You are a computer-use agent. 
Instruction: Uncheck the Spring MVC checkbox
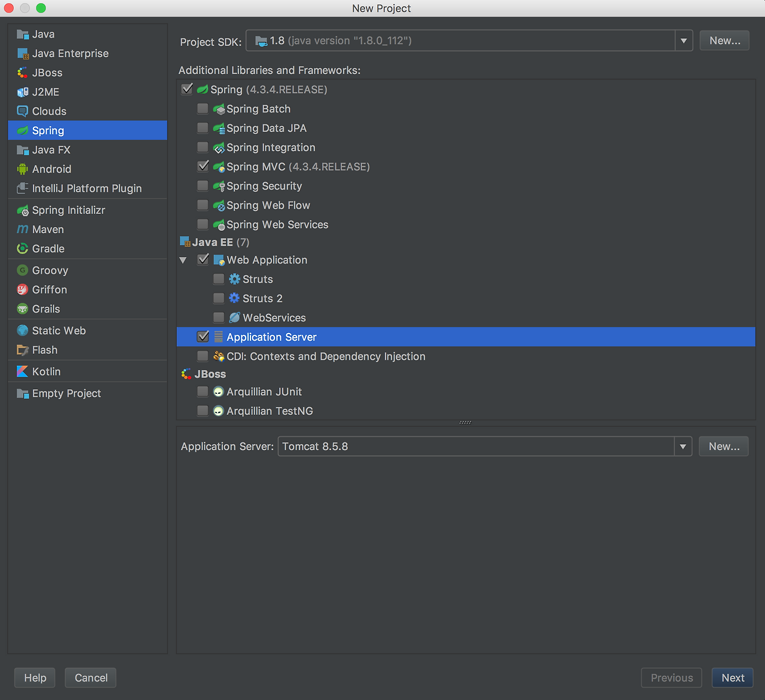[203, 166]
